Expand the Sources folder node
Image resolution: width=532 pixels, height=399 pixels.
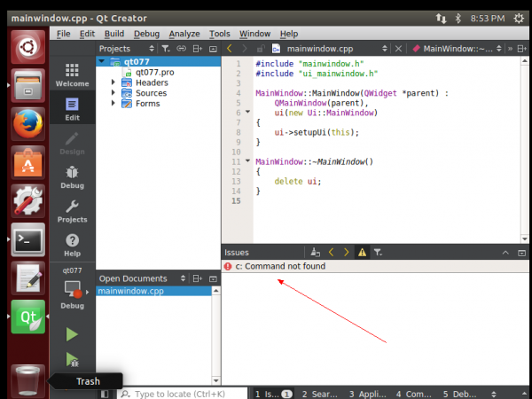tap(113, 93)
